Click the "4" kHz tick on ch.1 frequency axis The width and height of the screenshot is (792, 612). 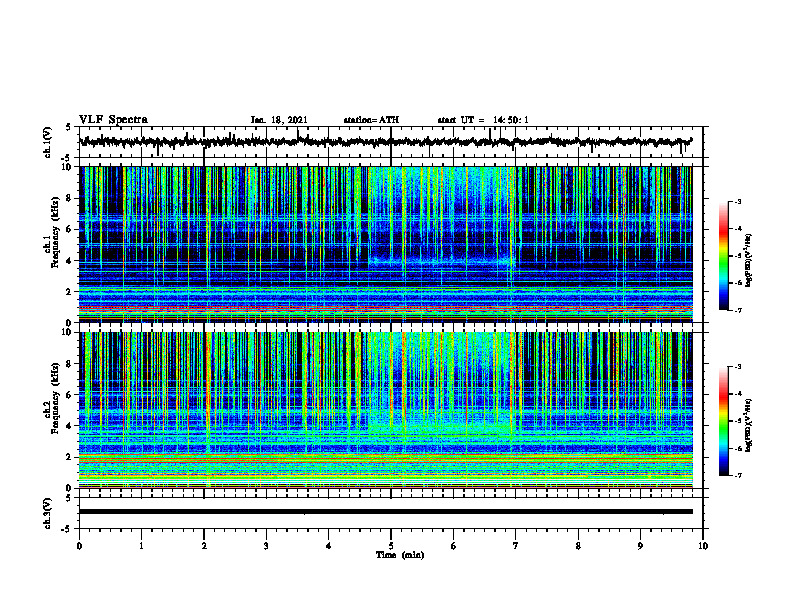[71, 261]
